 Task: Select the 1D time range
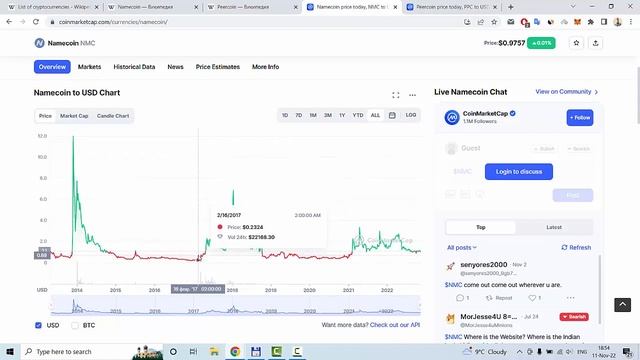click(285, 116)
